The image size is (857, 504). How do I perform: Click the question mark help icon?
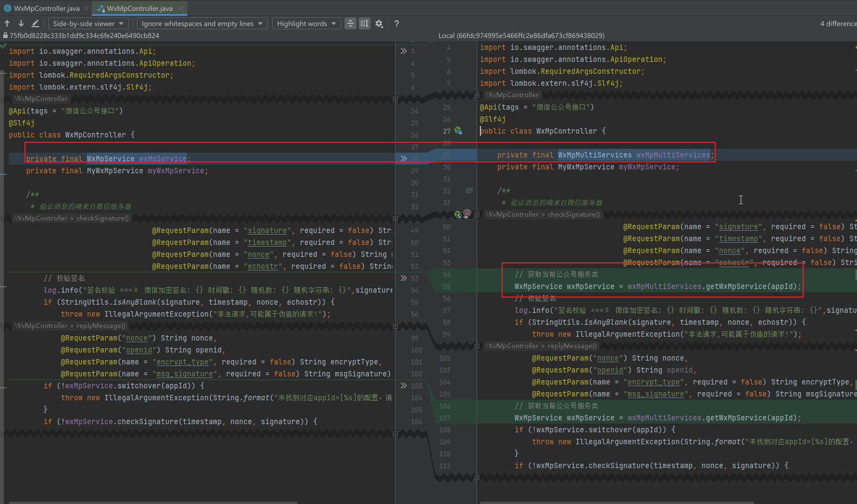click(x=397, y=23)
